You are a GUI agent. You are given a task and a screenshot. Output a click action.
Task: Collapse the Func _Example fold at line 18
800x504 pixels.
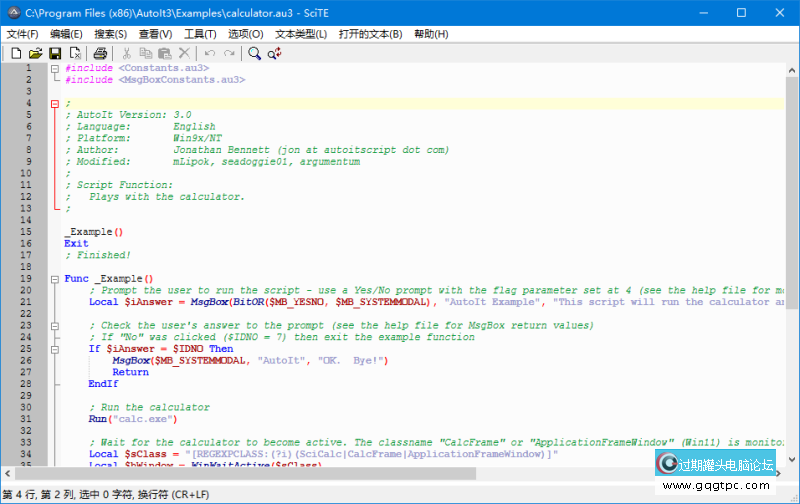55,279
